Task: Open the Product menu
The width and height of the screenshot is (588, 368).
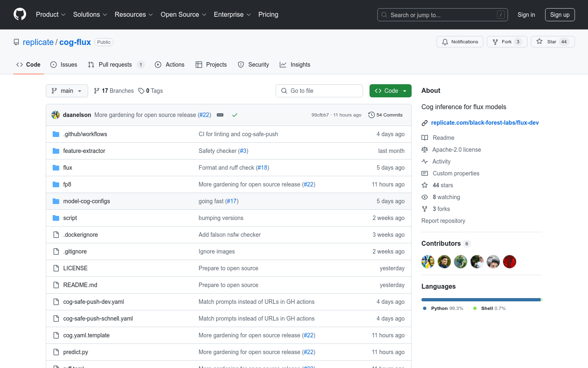Action: tap(51, 15)
